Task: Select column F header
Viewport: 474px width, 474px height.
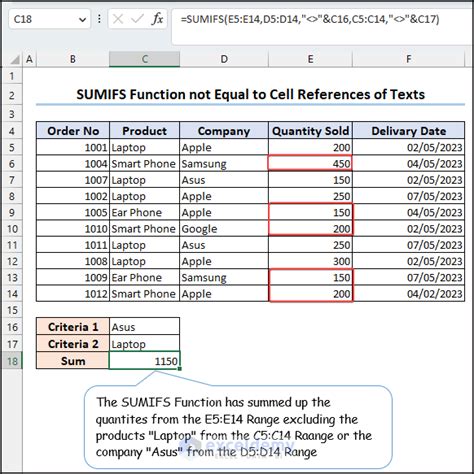Action: point(408,59)
